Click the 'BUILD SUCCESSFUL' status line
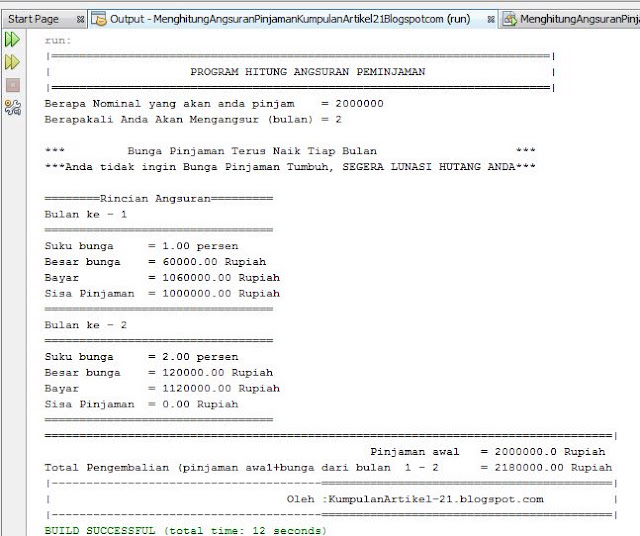 coord(186,530)
